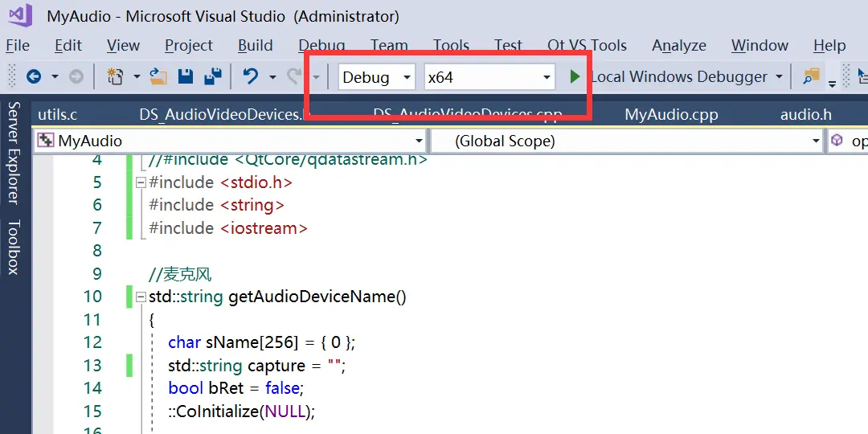Click the Visual Studio logo icon
The width and height of the screenshot is (868, 434).
click(20, 16)
